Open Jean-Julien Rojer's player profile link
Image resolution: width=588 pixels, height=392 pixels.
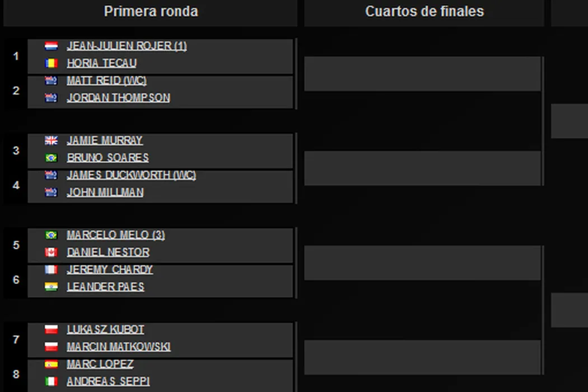tap(127, 46)
